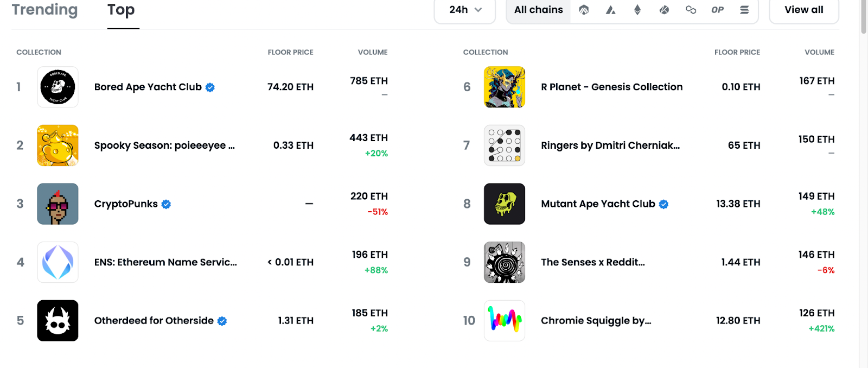Filter by Polygon chain icon
The width and height of the screenshot is (868, 368).
click(x=691, y=10)
